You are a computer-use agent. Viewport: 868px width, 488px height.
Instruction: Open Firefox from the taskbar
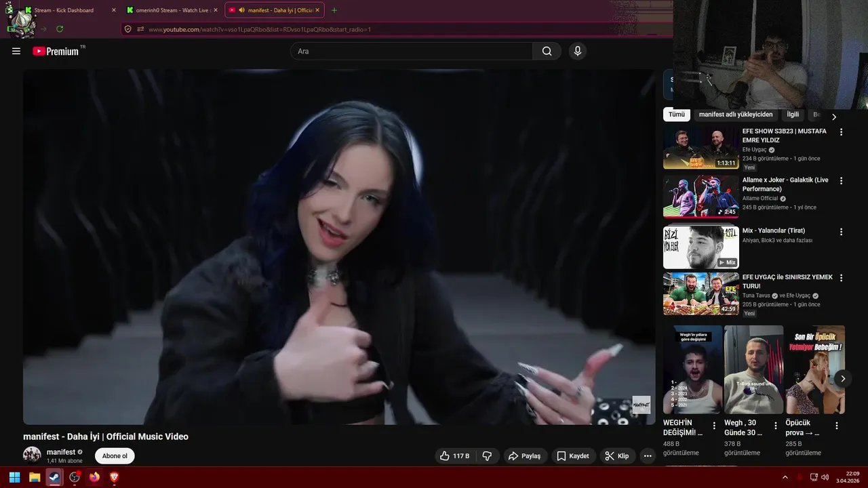pyautogui.click(x=94, y=477)
